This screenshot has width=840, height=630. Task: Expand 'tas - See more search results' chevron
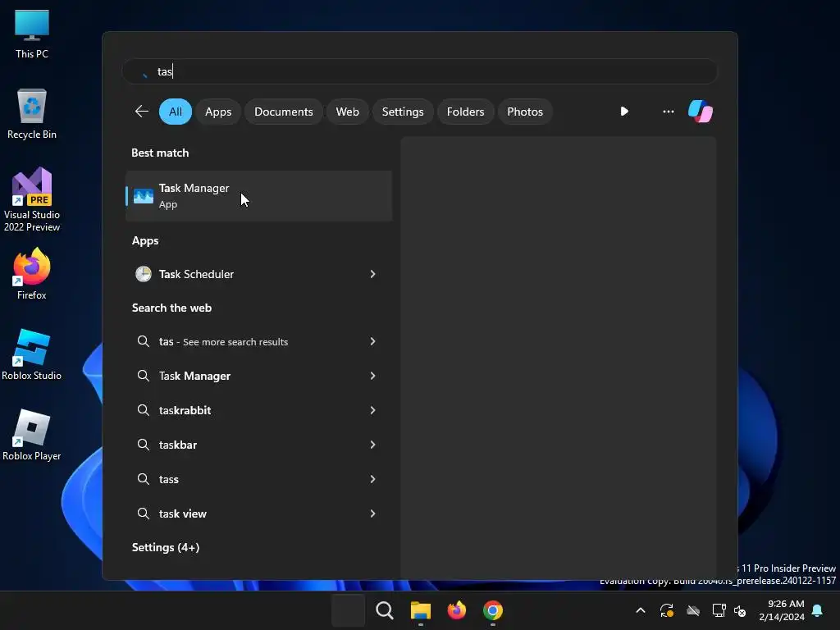(x=373, y=341)
